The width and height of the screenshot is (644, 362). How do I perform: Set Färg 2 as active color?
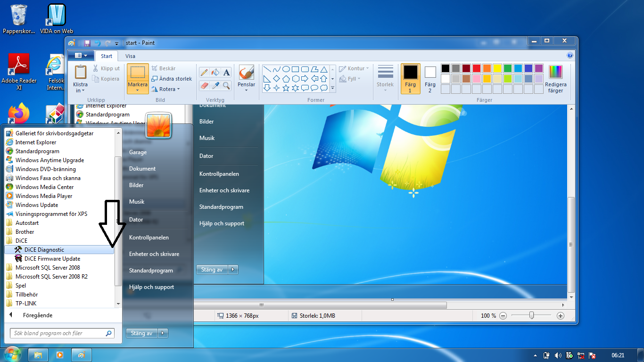430,79
